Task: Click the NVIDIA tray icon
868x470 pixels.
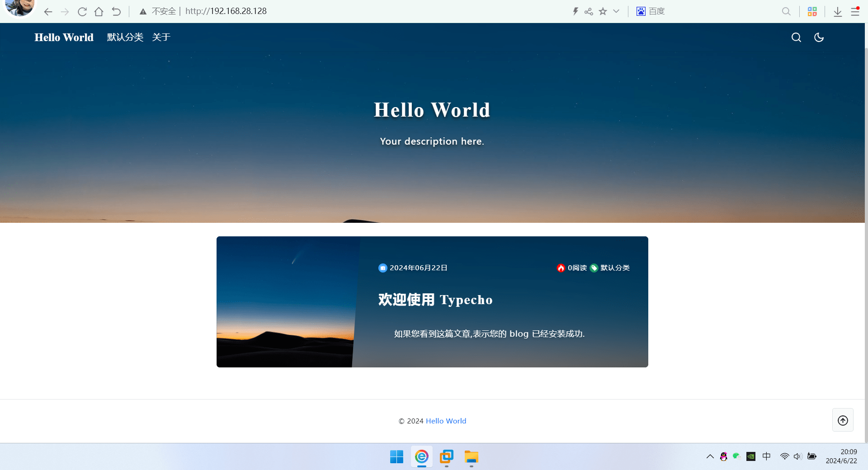Action: click(x=751, y=456)
